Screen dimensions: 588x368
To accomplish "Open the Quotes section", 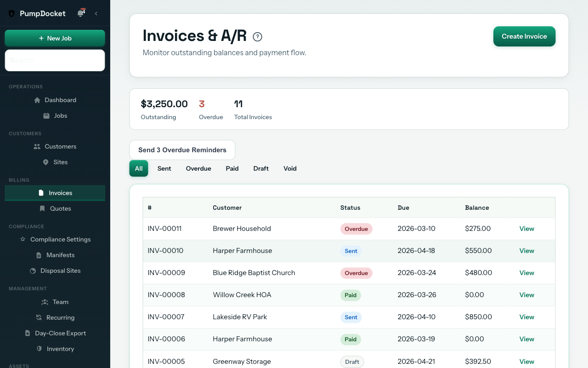I will click(x=59, y=208).
